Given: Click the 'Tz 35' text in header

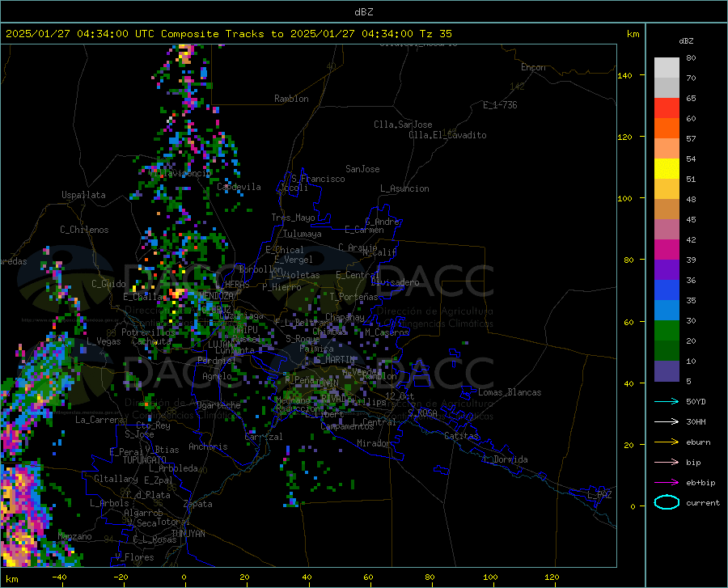Looking at the screenshot, I should 436,34.
